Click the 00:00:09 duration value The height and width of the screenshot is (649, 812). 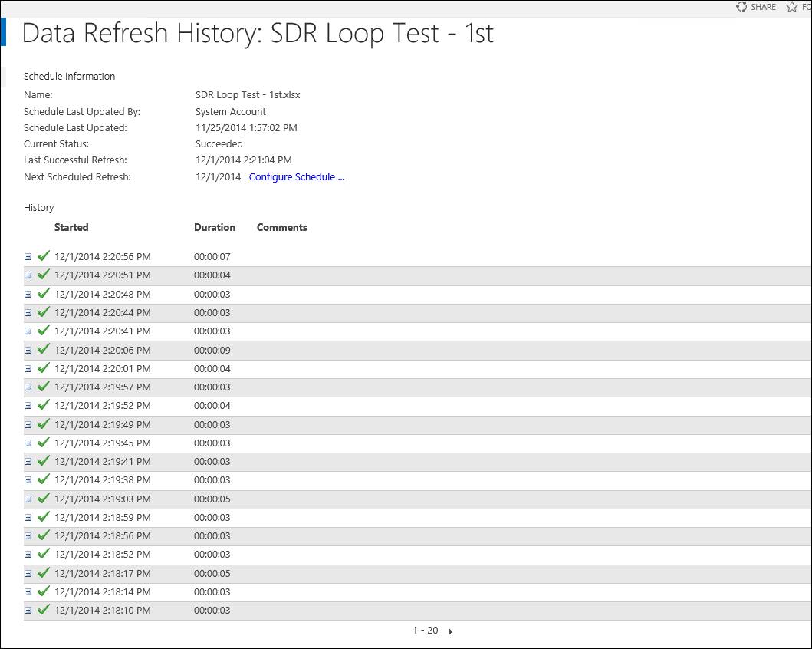212,351
